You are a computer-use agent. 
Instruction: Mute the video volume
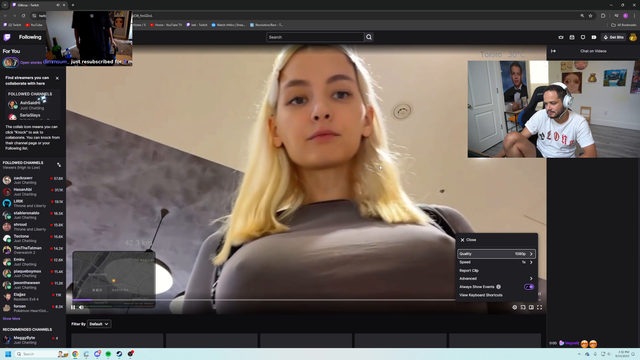(x=81, y=307)
